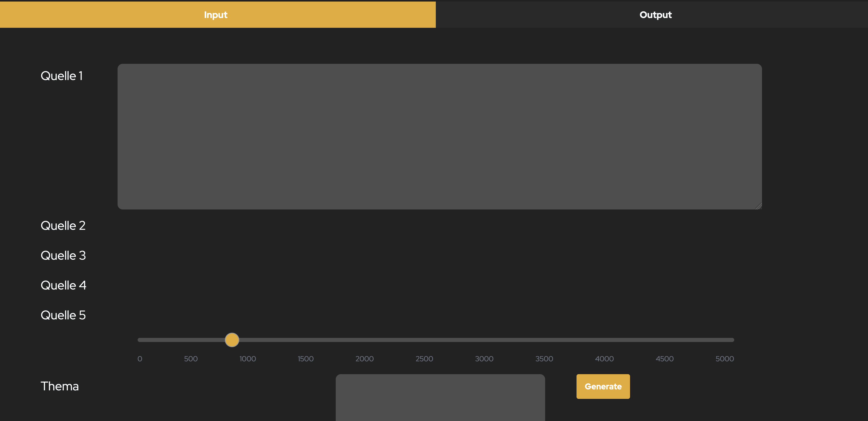Open the Output tab
868x421 pixels.
point(652,14)
